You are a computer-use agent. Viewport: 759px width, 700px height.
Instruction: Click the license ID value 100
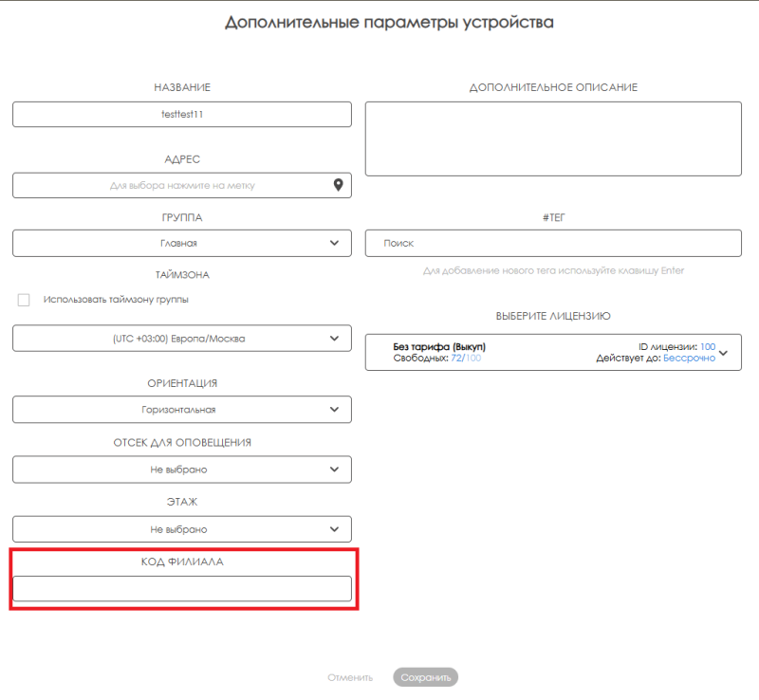[x=707, y=347]
